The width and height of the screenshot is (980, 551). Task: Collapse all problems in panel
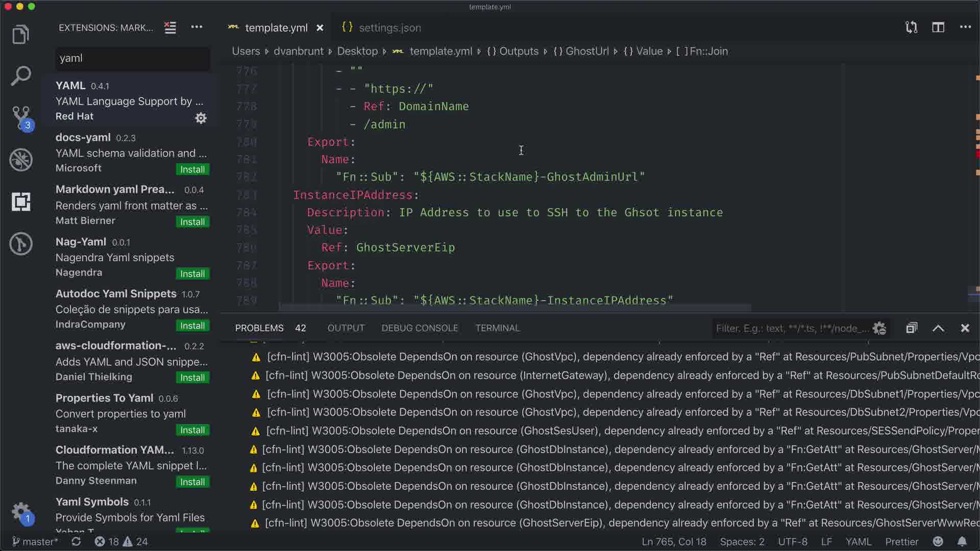point(912,328)
